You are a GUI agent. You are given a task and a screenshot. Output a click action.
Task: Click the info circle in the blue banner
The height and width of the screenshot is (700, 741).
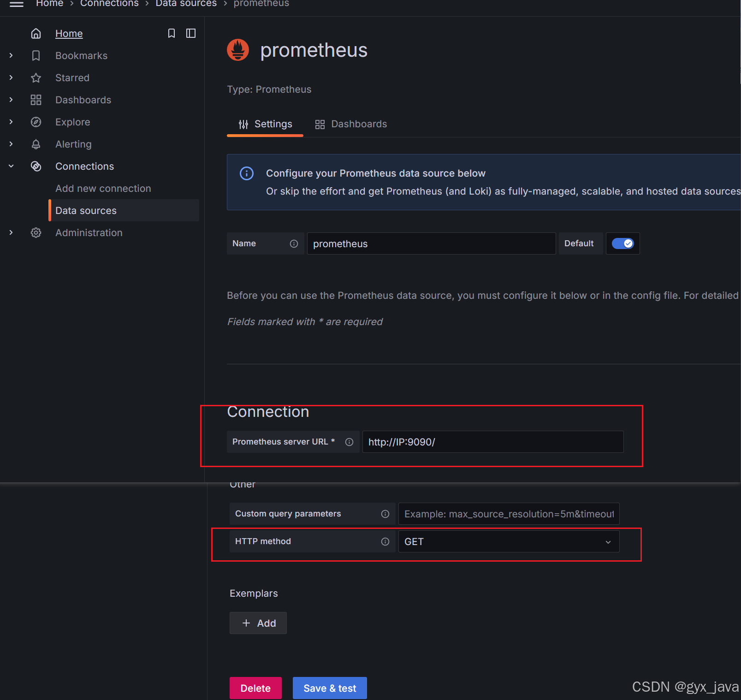[x=247, y=173]
